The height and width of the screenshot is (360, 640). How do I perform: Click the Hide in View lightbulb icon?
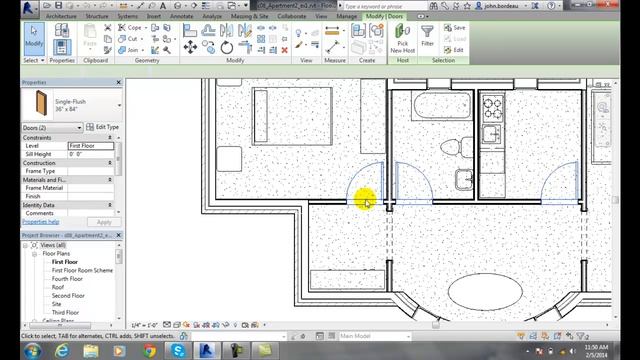[x=298, y=32]
